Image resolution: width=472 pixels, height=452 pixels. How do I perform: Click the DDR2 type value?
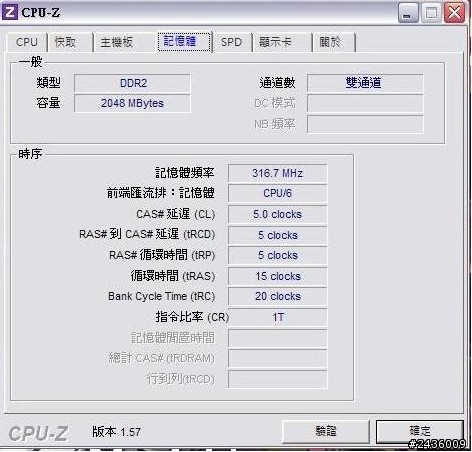click(x=132, y=83)
